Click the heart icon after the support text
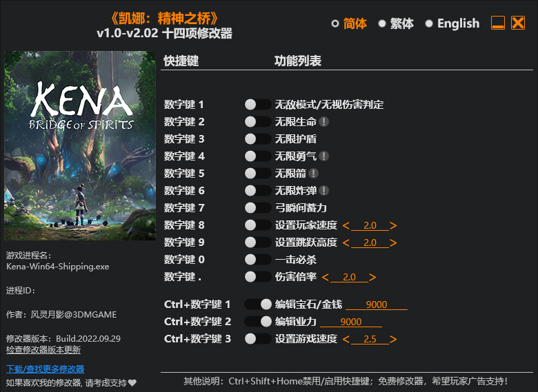The height and width of the screenshot is (392, 538). click(x=132, y=383)
